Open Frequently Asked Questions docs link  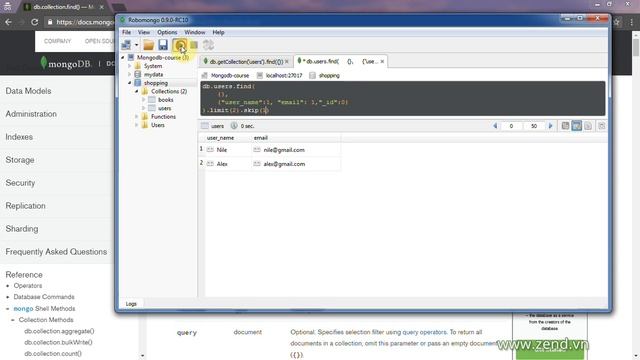[x=56, y=252]
